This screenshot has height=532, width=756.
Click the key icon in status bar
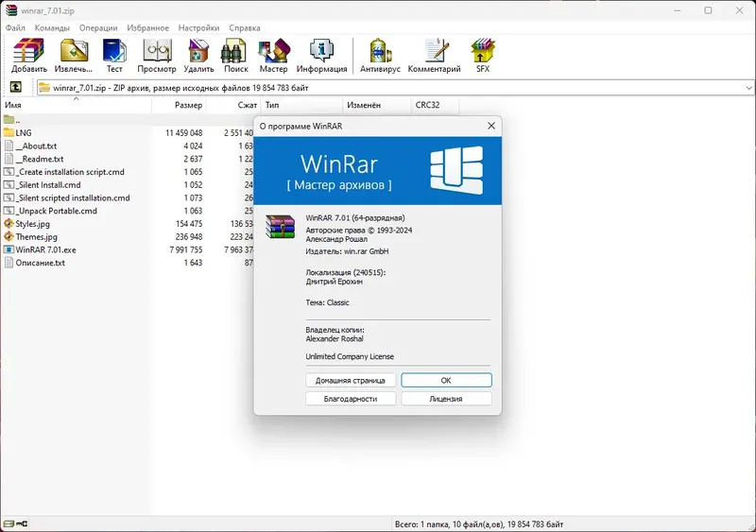click(22, 523)
